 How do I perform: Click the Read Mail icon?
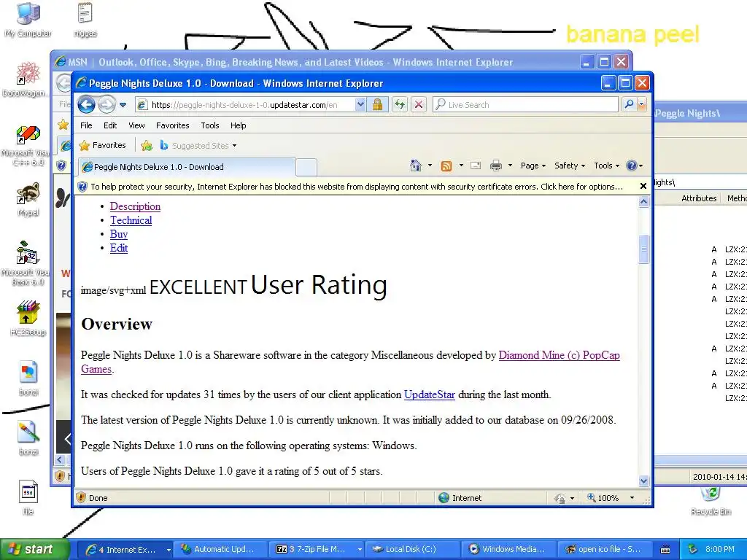point(476,166)
